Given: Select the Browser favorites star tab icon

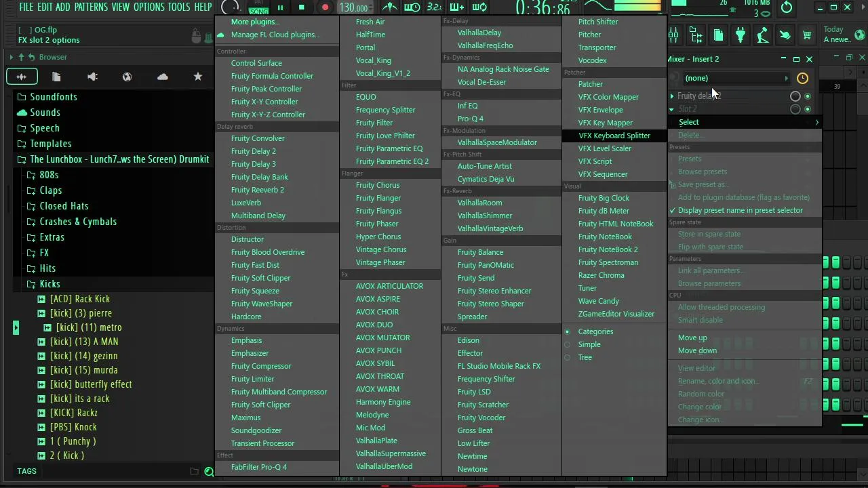Looking at the screenshot, I should point(198,77).
